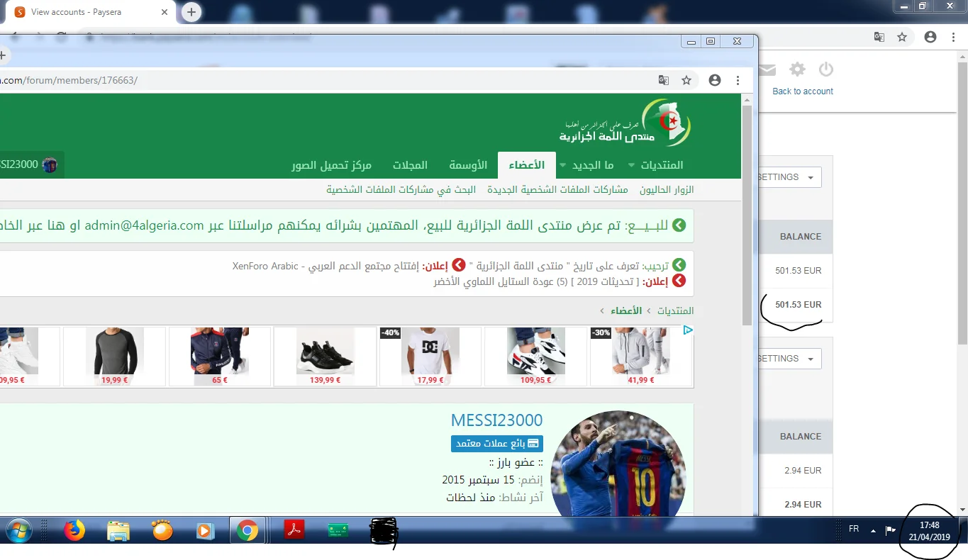Open the Chrome three-dot menu in the forum window
The image size is (968, 560).
tap(738, 80)
